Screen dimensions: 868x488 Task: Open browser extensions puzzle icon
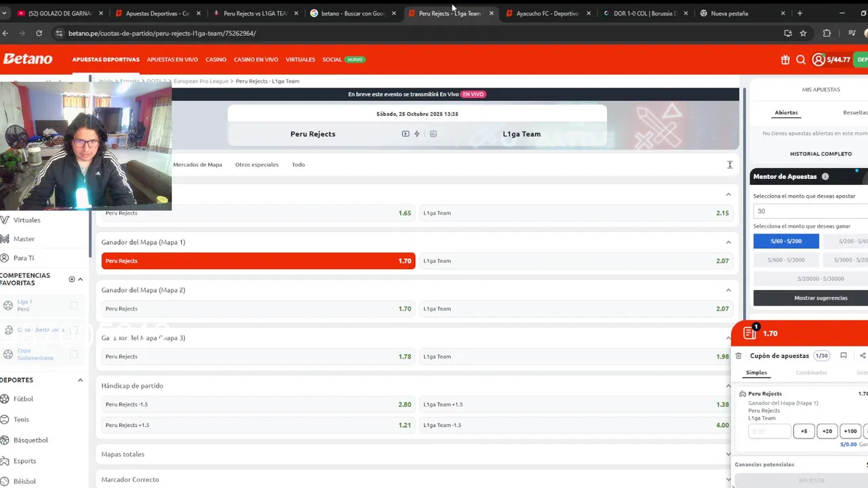click(x=827, y=33)
